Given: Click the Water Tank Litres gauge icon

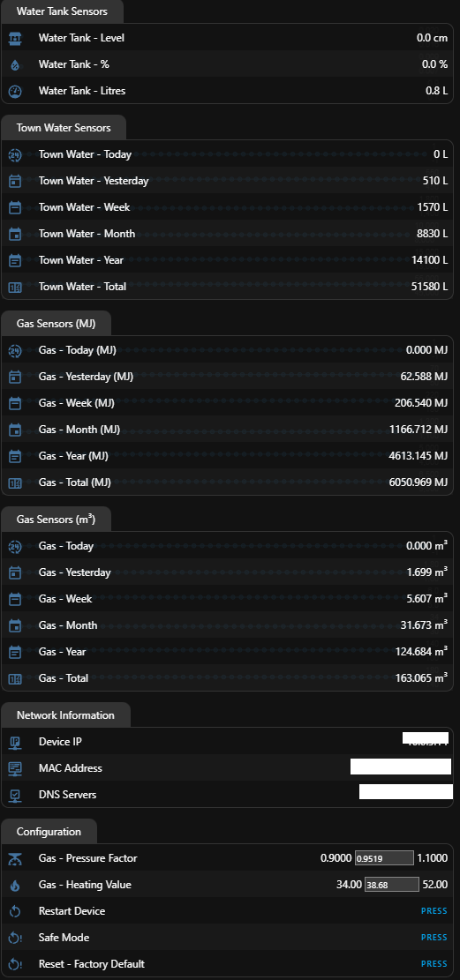Looking at the screenshot, I should [15, 91].
